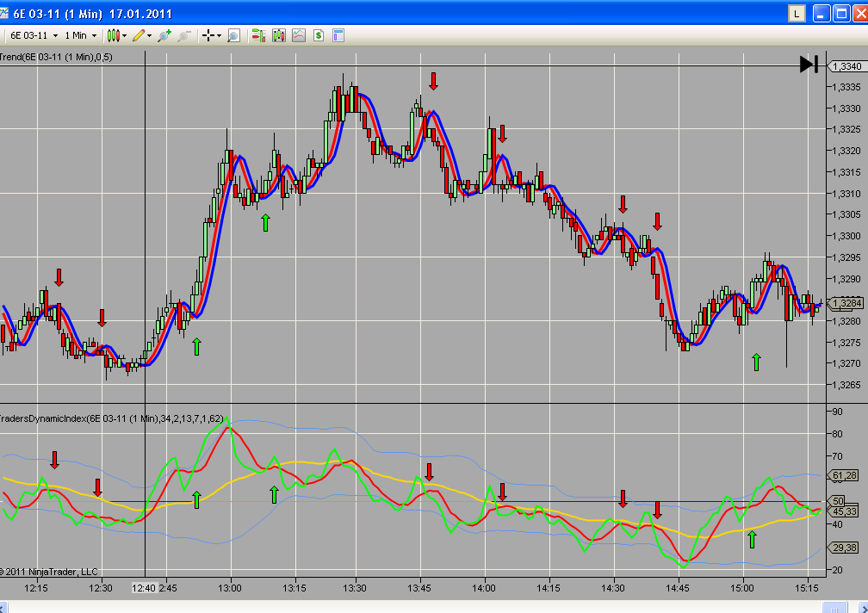Open the Data Series candlestick icon
This screenshot has height=613, width=868.
click(x=278, y=36)
